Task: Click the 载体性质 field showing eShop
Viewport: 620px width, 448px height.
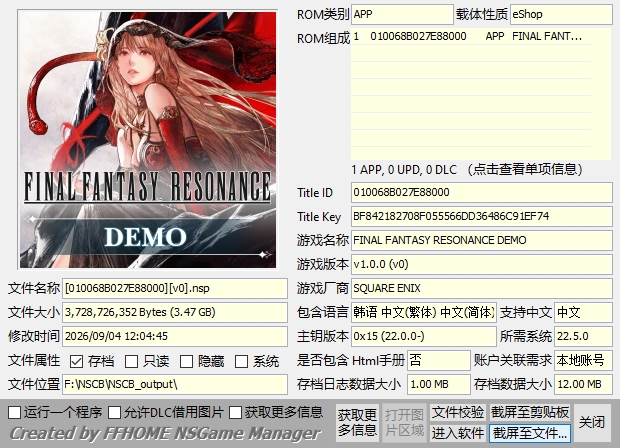Action: [561, 15]
